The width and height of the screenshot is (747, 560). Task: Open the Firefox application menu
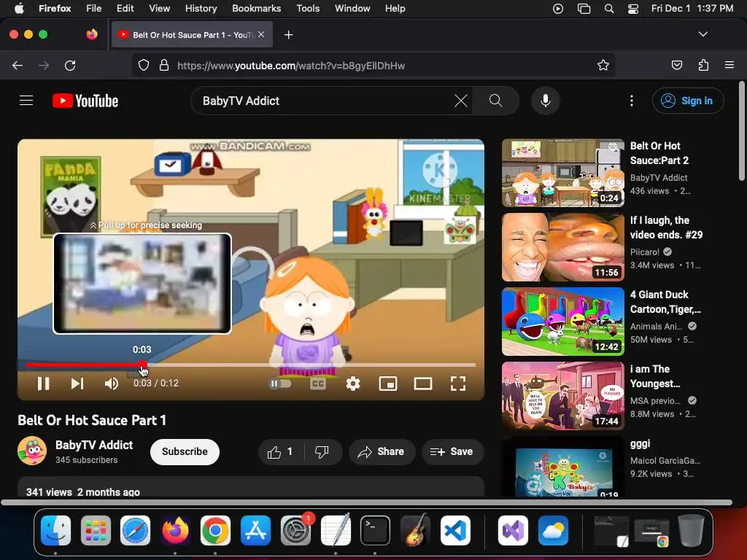click(729, 65)
